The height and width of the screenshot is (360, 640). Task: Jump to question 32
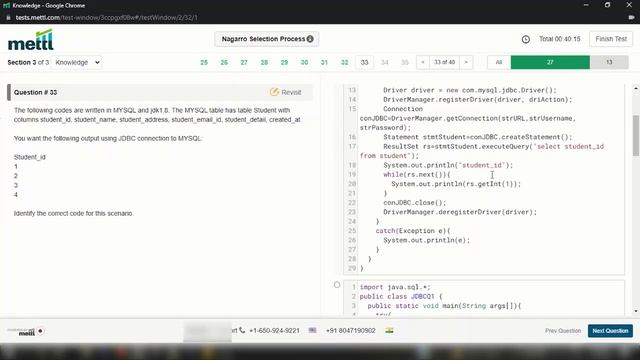click(x=344, y=62)
